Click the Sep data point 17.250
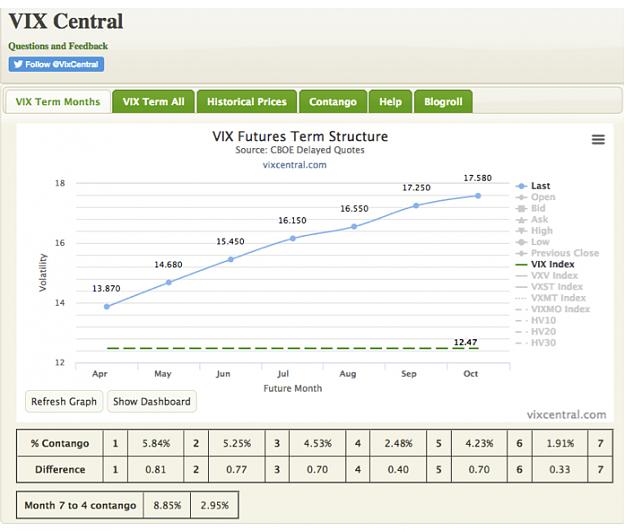The height and width of the screenshot is (531, 625). (x=416, y=205)
